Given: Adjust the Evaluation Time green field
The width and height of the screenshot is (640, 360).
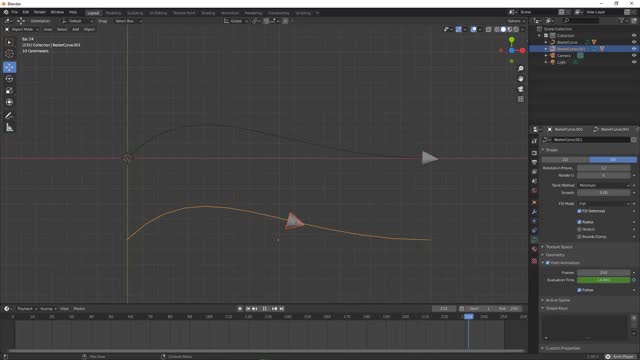Looking at the screenshot, I should tap(604, 280).
